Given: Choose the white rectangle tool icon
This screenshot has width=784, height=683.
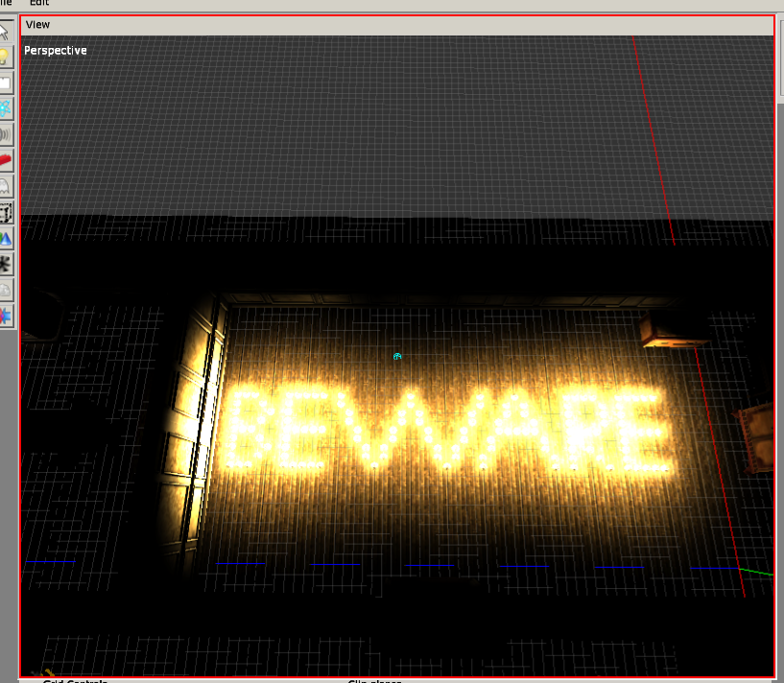Looking at the screenshot, I should click(x=6, y=82).
